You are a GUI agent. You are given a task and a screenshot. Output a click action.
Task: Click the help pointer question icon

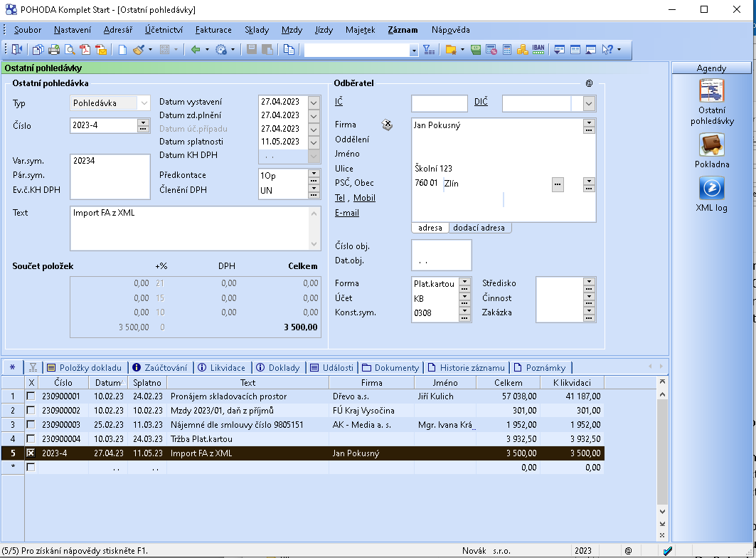(607, 49)
